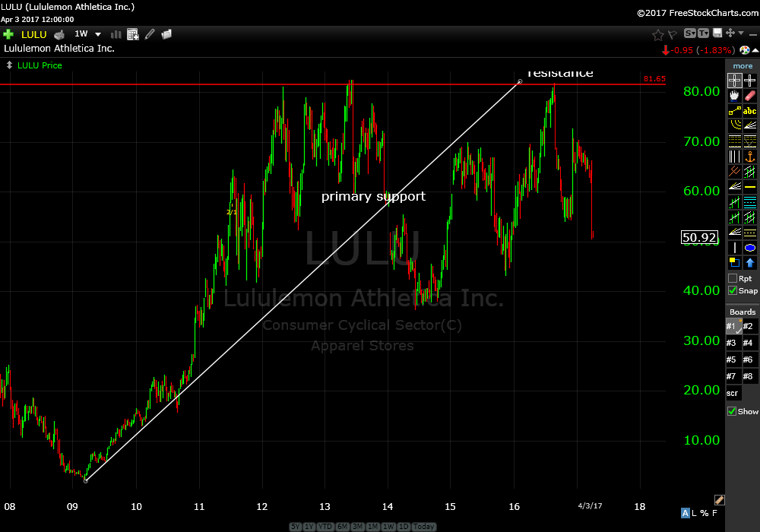Image resolution: width=760 pixels, height=532 pixels.
Task: Switch to board #2
Action: 748,326
